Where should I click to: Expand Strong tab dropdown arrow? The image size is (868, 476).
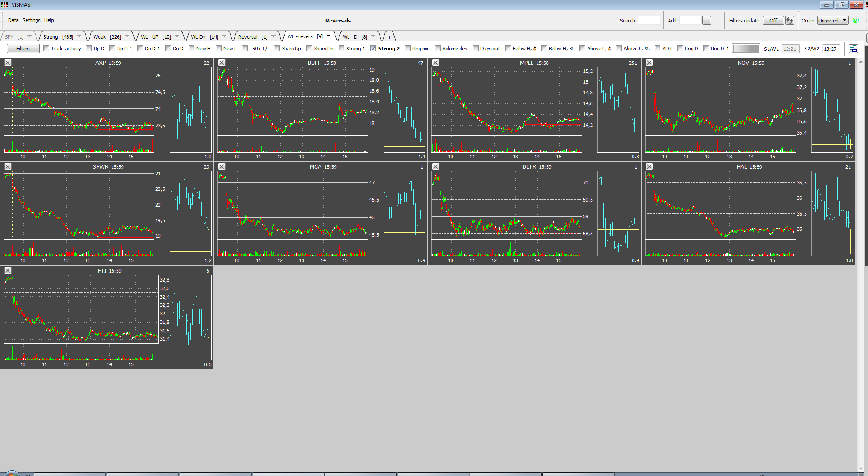pos(80,36)
